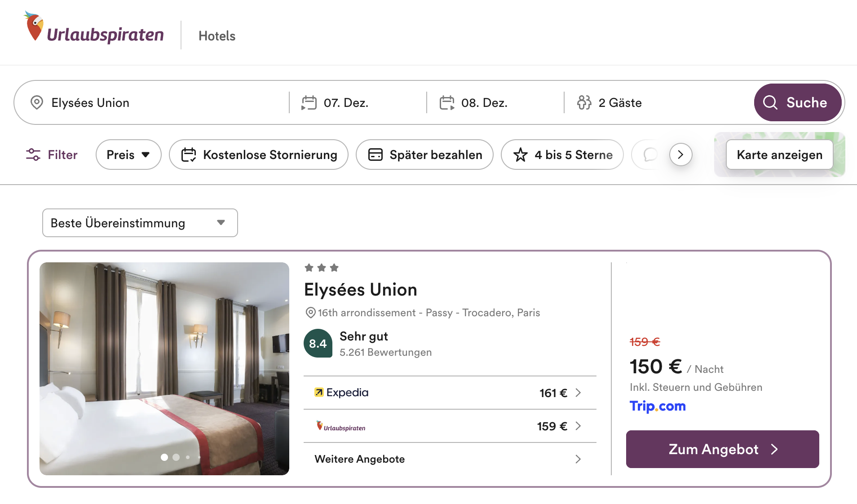Click the guests people icon

(x=584, y=102)
